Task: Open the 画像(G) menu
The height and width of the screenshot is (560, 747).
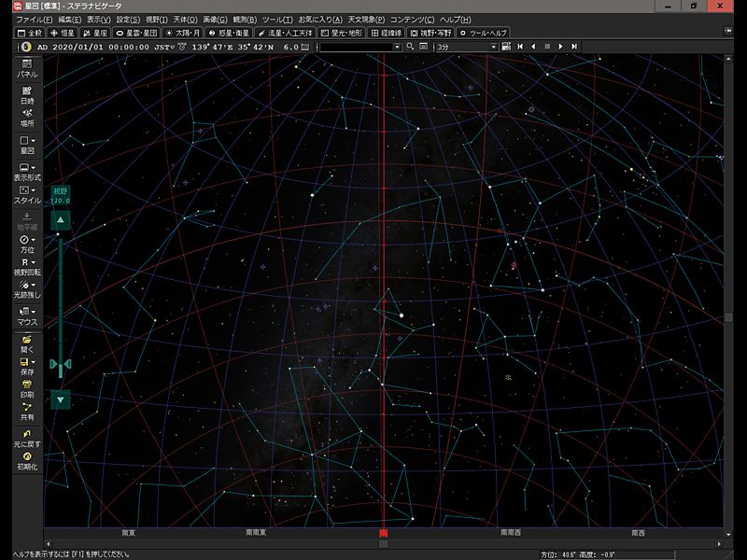Action: click(215, 20)
